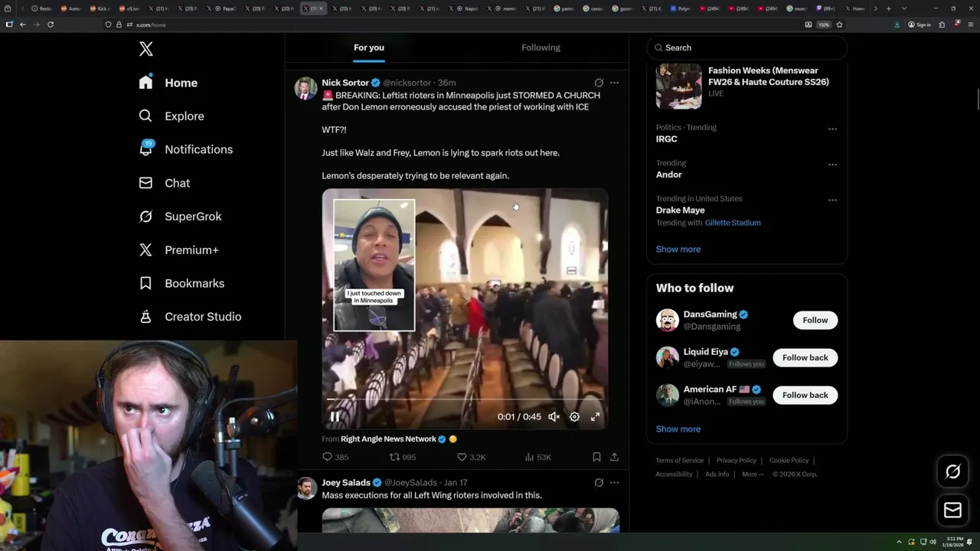Viewport: 980px width, 551px height.
Task: Bookmark this page with the star icon
Action: 839,24
